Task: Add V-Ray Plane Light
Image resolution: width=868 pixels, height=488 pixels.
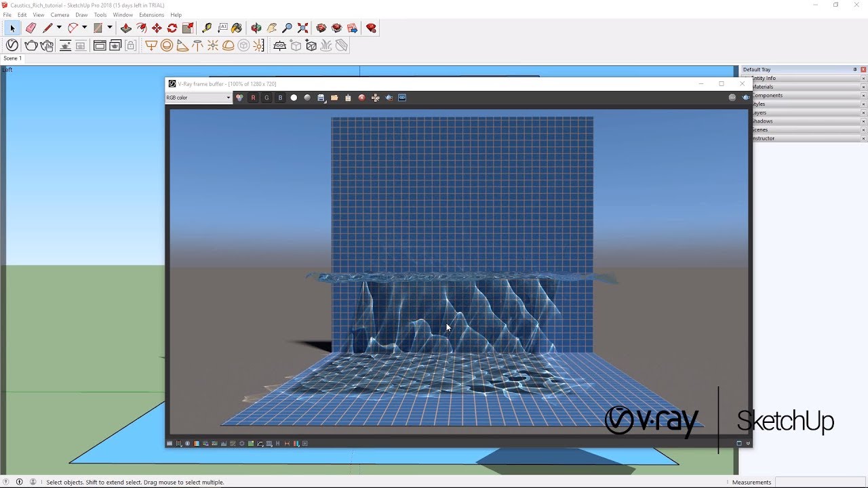Action: pyautogui.click(x=151, y=45)
